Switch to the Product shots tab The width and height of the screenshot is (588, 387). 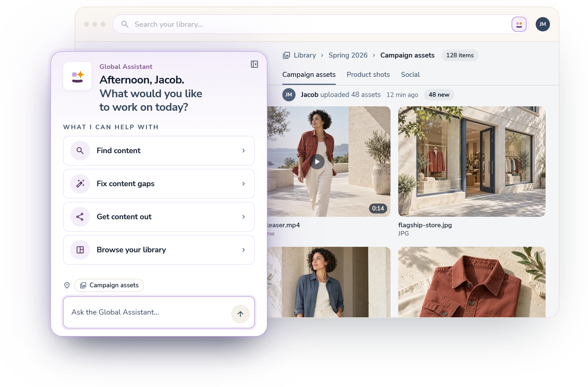[x=368, y=75]
